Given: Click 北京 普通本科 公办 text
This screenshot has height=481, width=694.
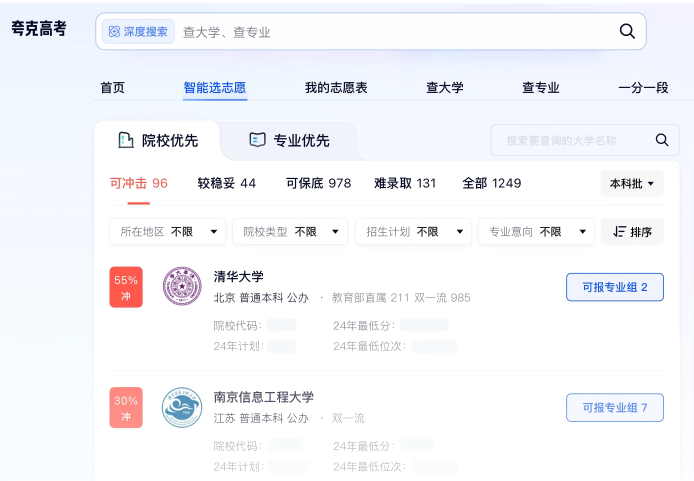Looking at the screenshot, I should click(261, 298).
